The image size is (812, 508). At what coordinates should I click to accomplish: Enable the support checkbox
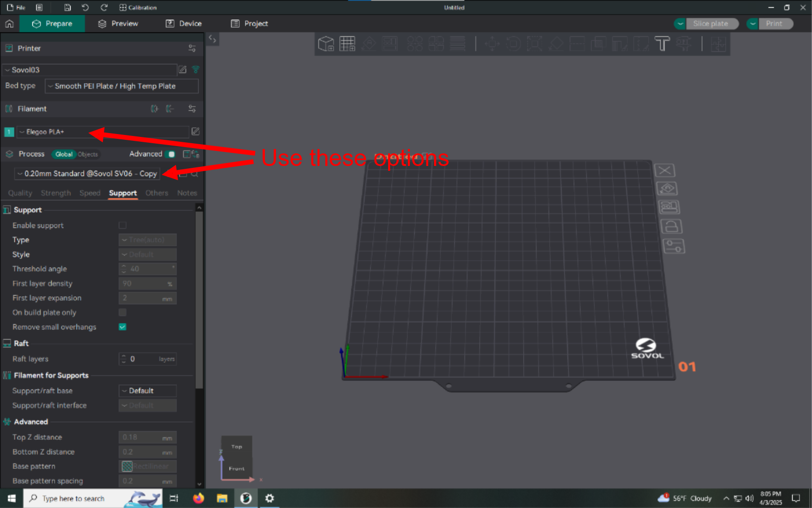coord(123,225)
